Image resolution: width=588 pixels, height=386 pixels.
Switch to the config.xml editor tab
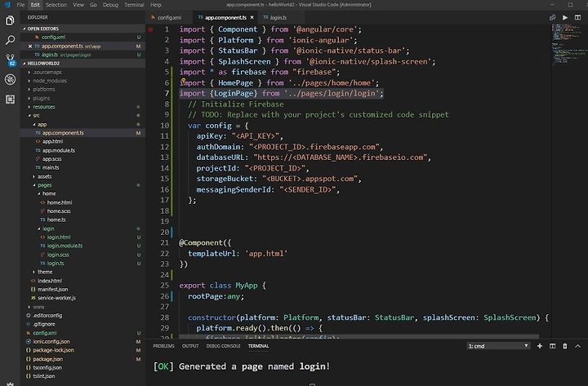(169, 18)
